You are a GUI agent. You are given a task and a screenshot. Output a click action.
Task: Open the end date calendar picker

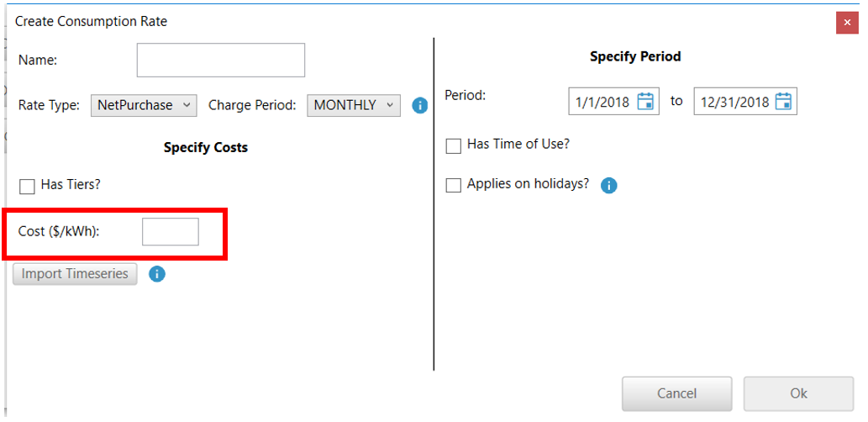pos(783,102)
